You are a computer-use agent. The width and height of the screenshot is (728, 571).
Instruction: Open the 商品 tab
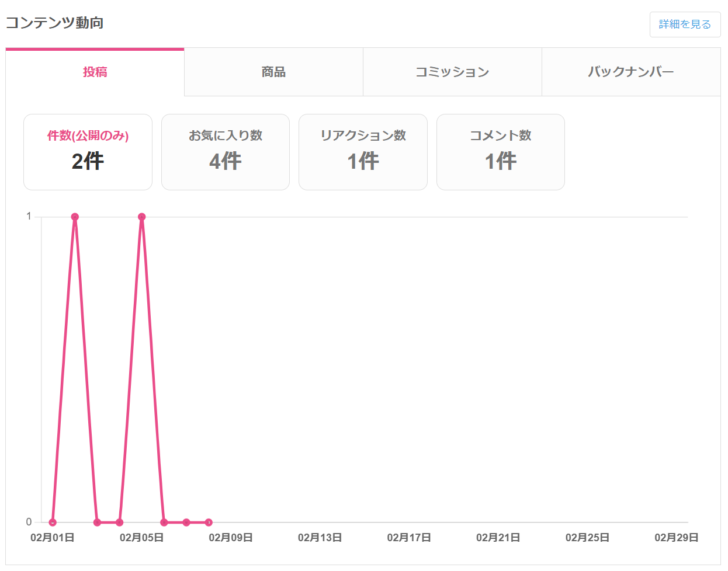pyautogui.click(x=273, y=72)
